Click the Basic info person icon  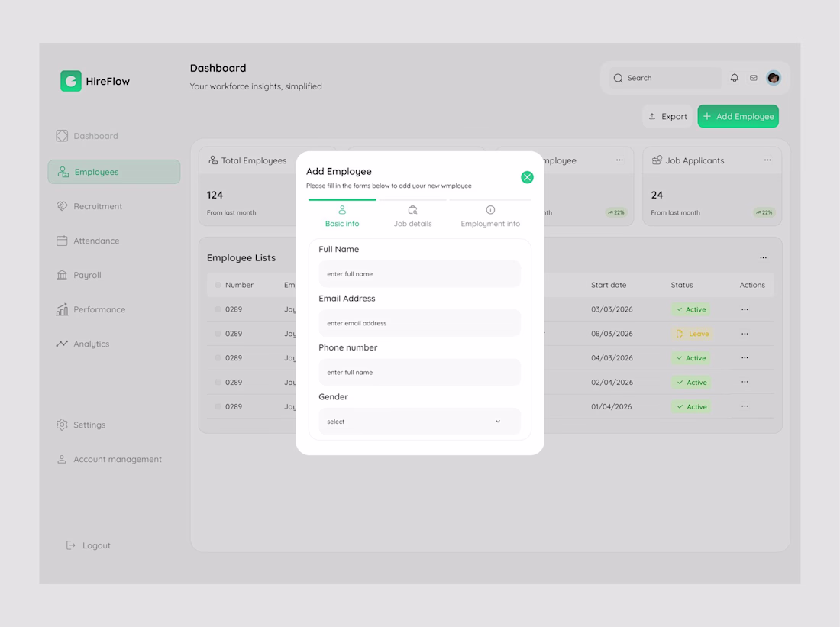point(342,210)
